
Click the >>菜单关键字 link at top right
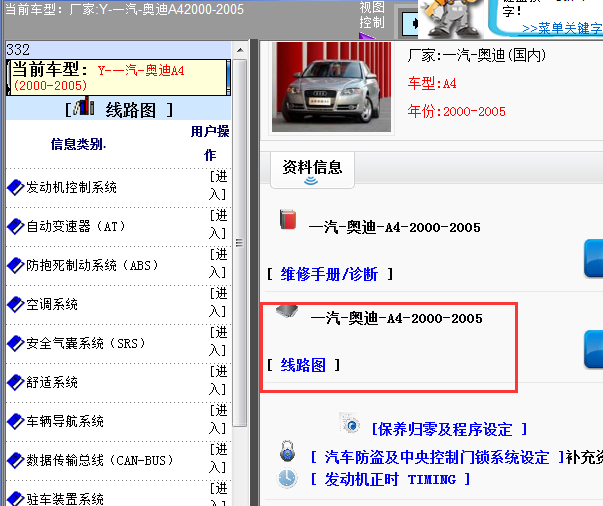pos(562,28)
